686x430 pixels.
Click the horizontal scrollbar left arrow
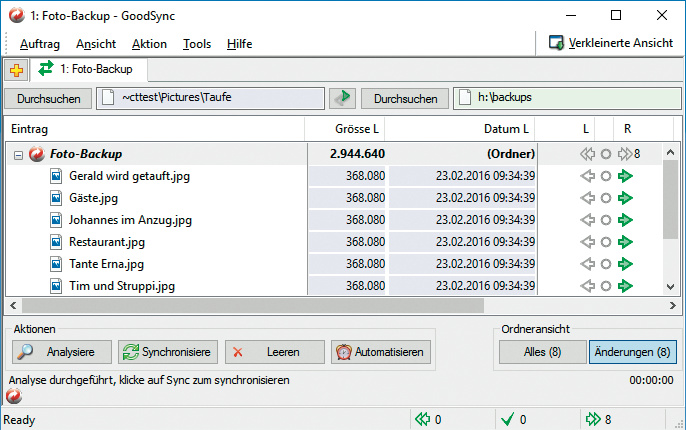point(13,305)
